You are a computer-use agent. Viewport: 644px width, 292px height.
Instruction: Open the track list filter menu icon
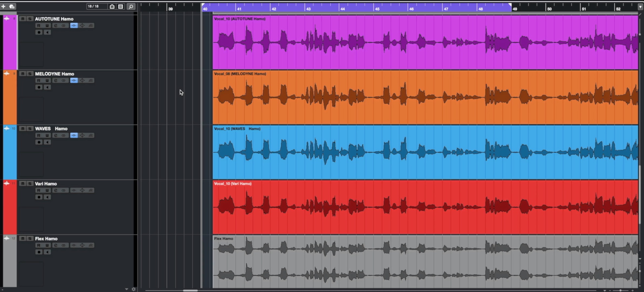point(120,6)
